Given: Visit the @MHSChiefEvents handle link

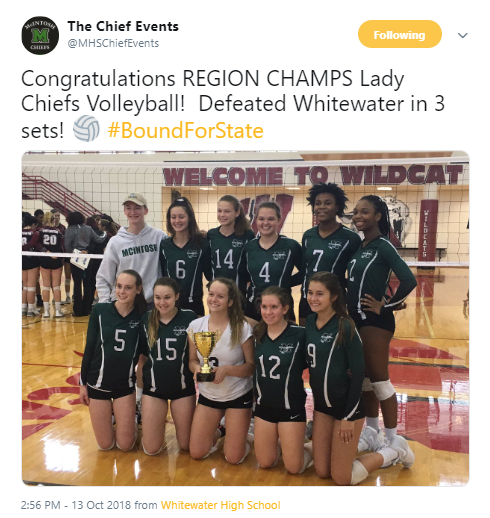Looking at the screenshot, I should pyautogui.click(x=113, y=43).
